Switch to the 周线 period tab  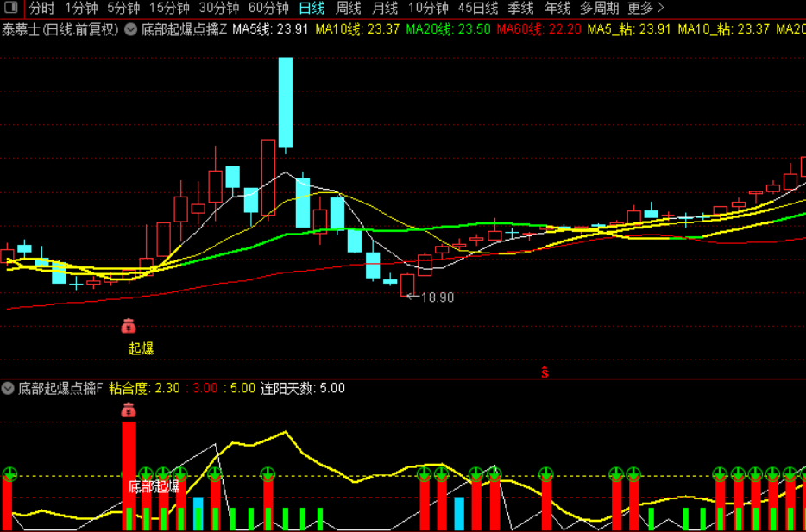[x=349, y=8]
